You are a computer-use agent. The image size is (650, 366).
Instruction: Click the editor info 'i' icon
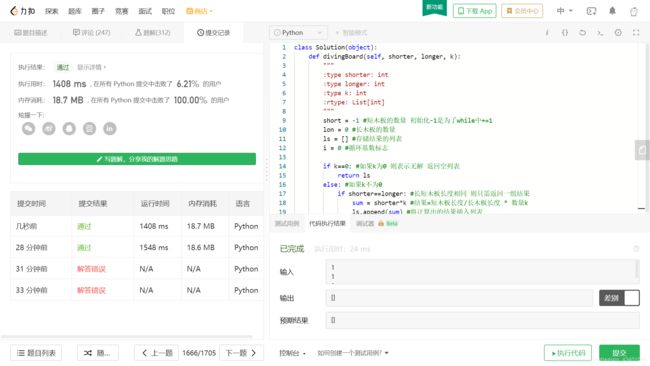(547, 32)
